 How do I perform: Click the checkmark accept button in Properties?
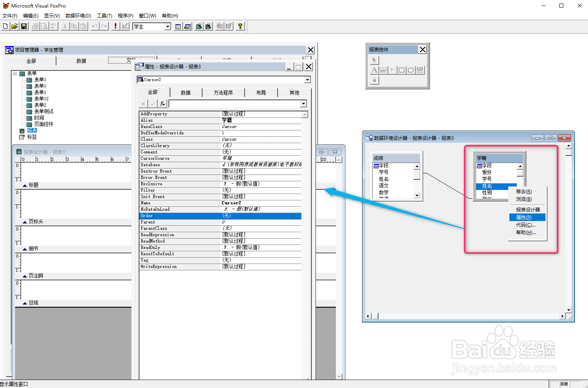point(153,104)
